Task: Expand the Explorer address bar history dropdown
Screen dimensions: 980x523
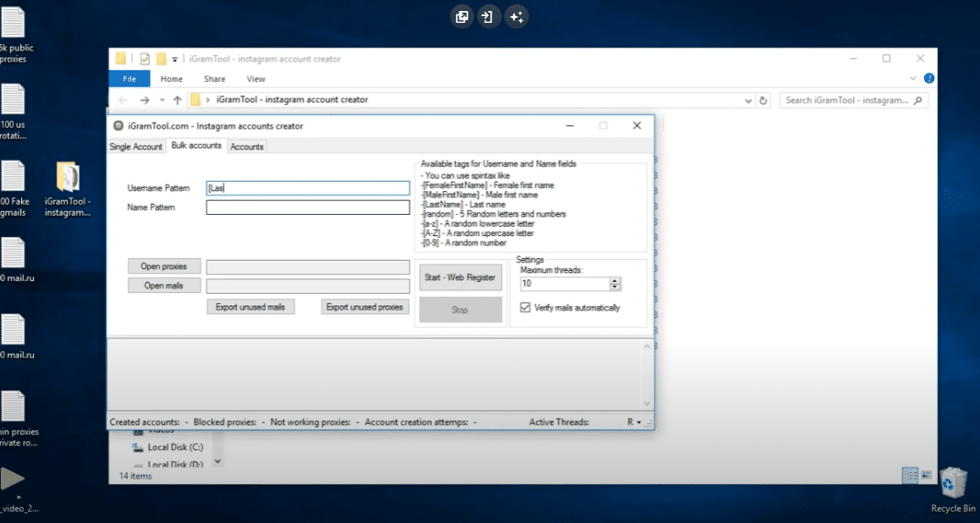Action: click(x=748, y=100)
